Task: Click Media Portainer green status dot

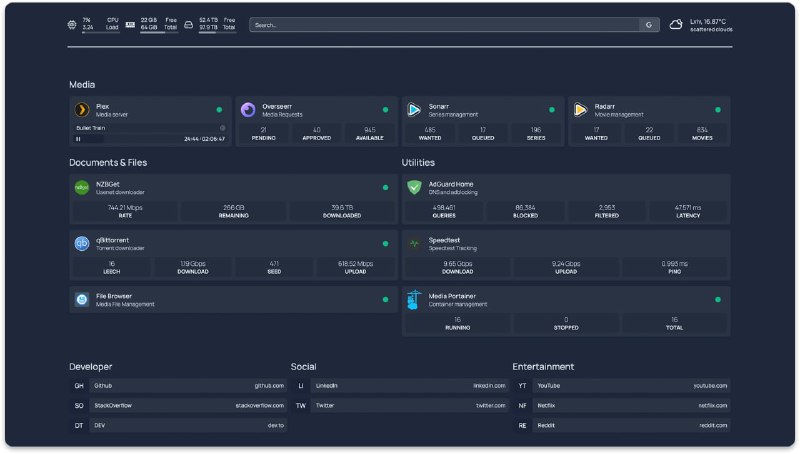Action: 718,299
